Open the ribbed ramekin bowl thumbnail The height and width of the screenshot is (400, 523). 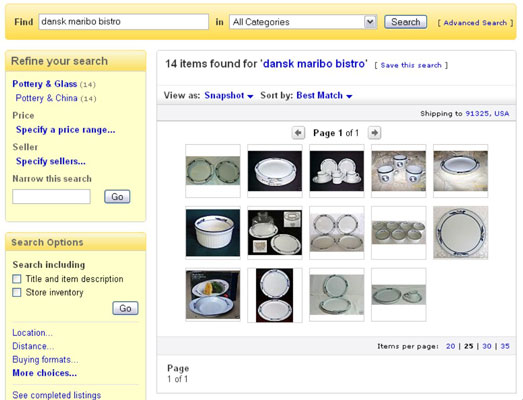pos(213,233)
